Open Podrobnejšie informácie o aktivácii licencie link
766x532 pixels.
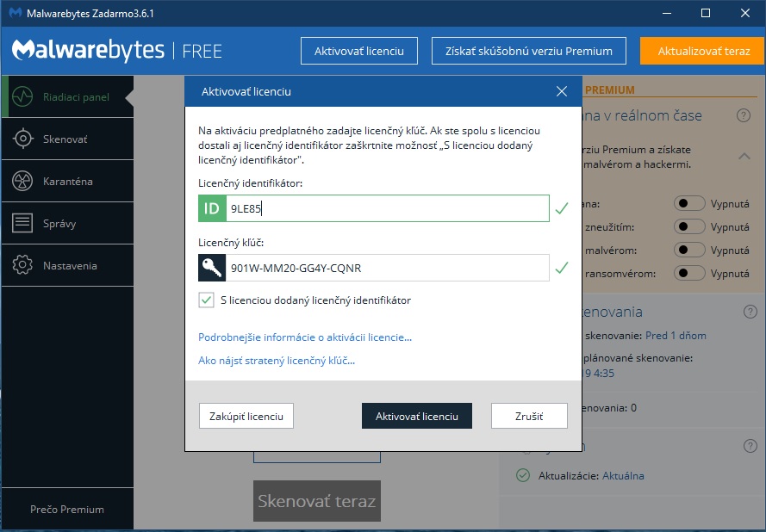(305, 337)
